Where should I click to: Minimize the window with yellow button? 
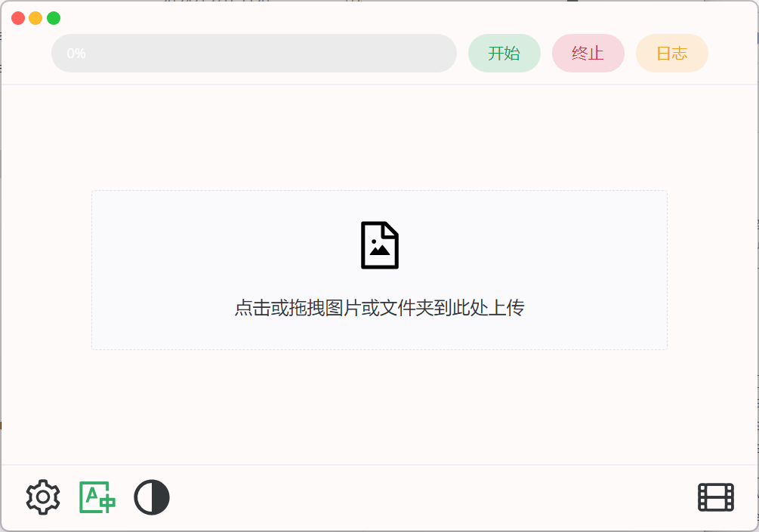tap(35, 18)
